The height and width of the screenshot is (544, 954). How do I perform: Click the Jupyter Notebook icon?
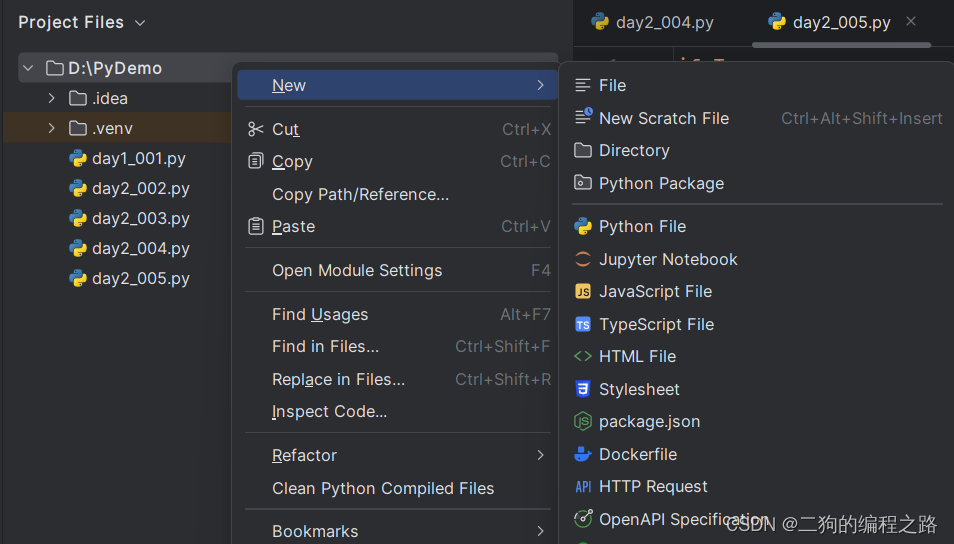583,259
